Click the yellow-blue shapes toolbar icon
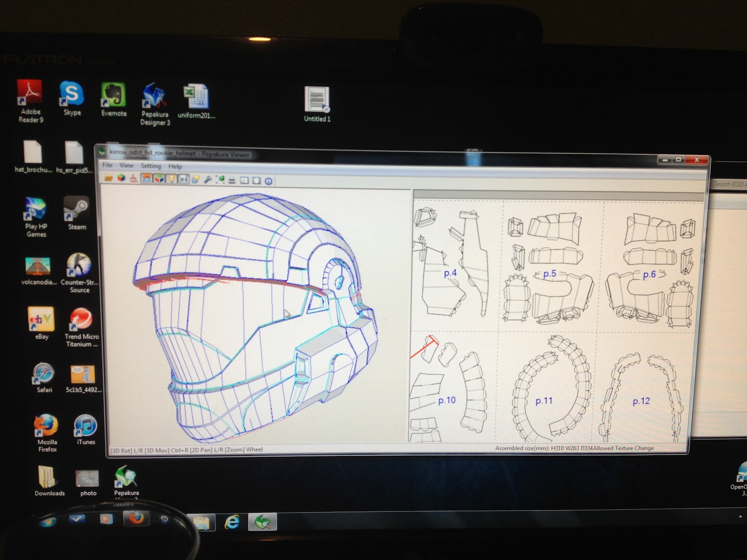 coord(196,180)
